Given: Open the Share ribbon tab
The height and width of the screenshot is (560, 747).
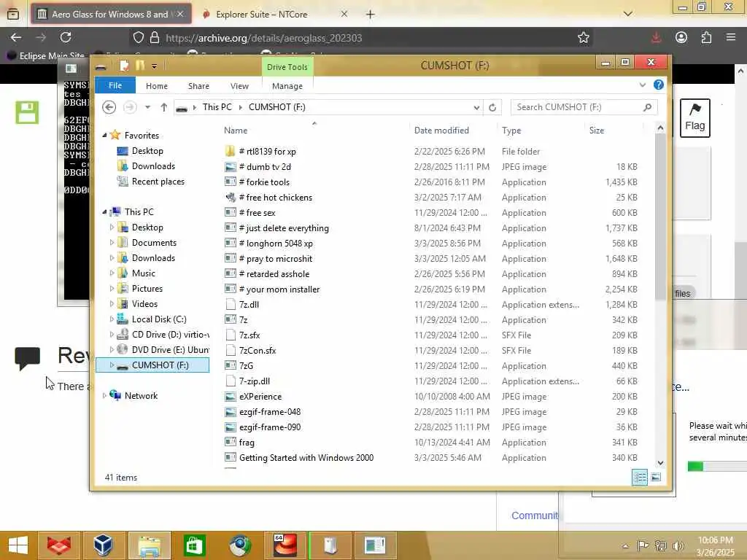Looking at the screenshot, I should click(198, 86).
